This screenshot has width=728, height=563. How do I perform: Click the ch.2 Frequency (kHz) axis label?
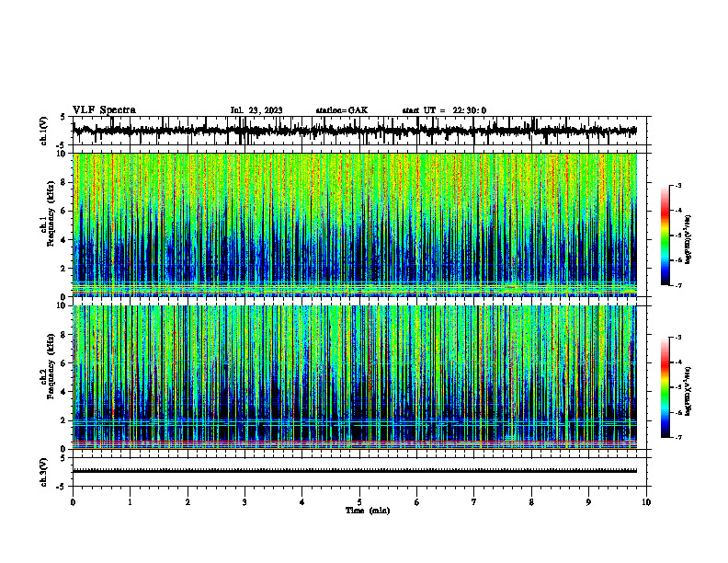tap(48, 377)
